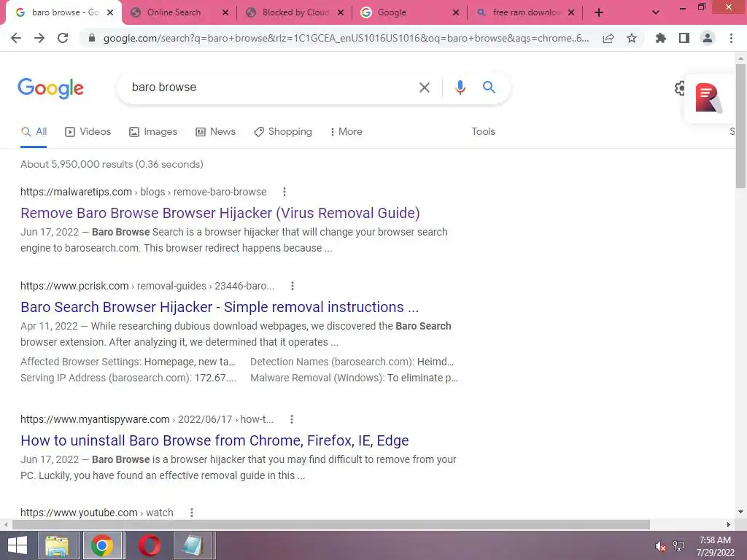Open the Chrome profile avatar

708,38
